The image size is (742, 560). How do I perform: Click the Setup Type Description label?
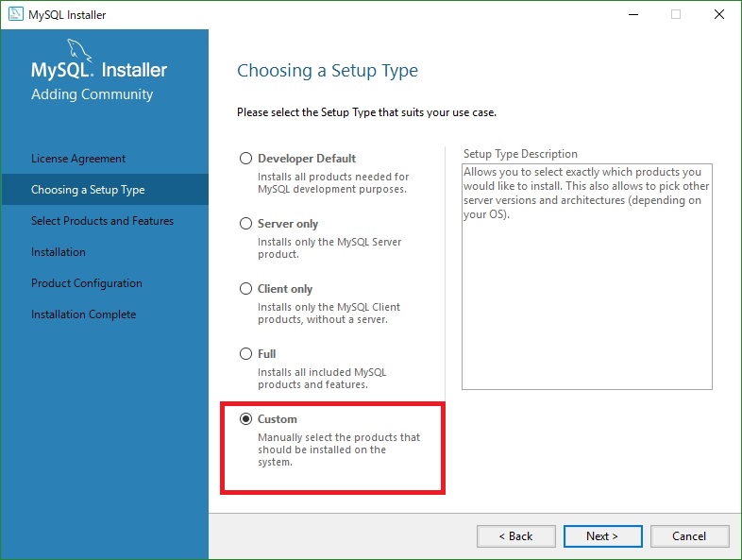point(520,154)
